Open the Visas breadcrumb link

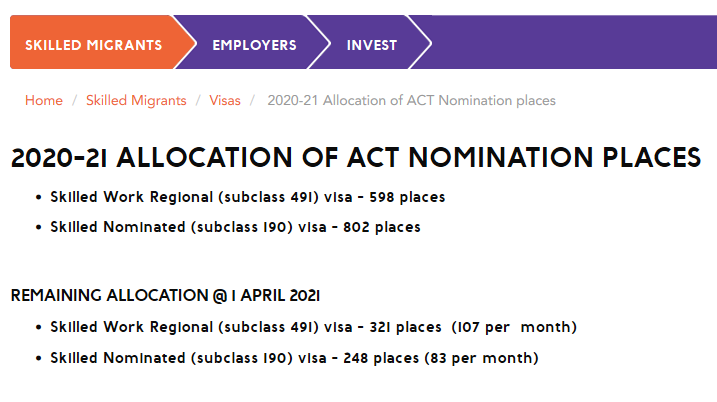point(225,100)
